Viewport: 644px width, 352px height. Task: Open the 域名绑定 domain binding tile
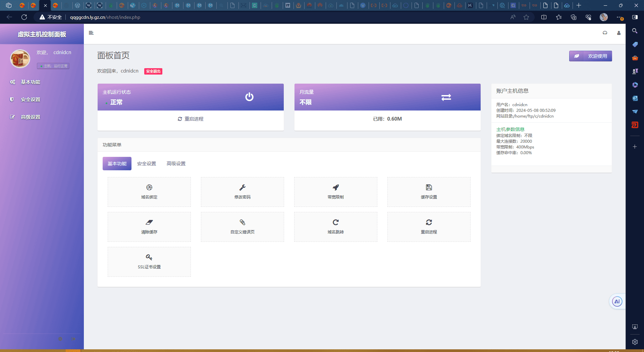click(149, 192)
